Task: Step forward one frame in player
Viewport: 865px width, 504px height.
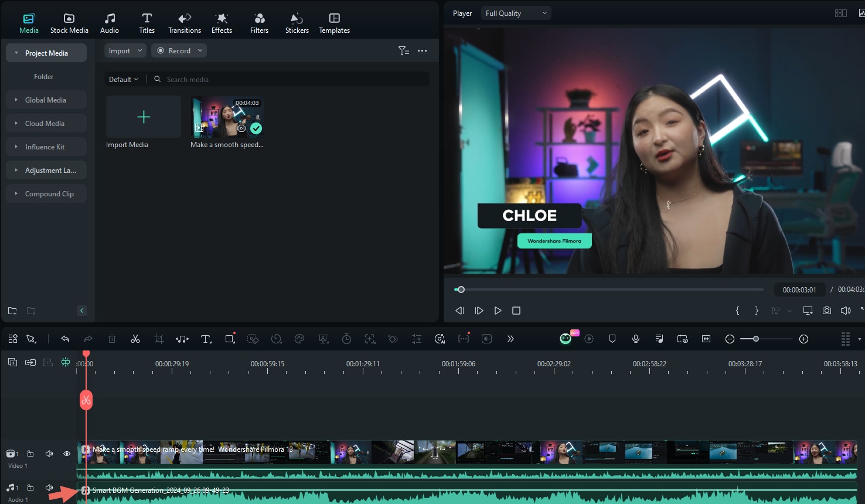Action: click(479, 311)
